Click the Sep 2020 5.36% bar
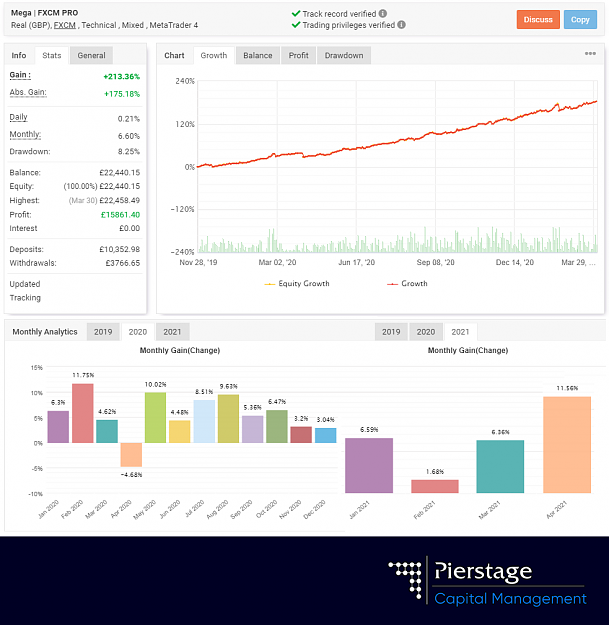The image size is (609, 625). [253, 429]
